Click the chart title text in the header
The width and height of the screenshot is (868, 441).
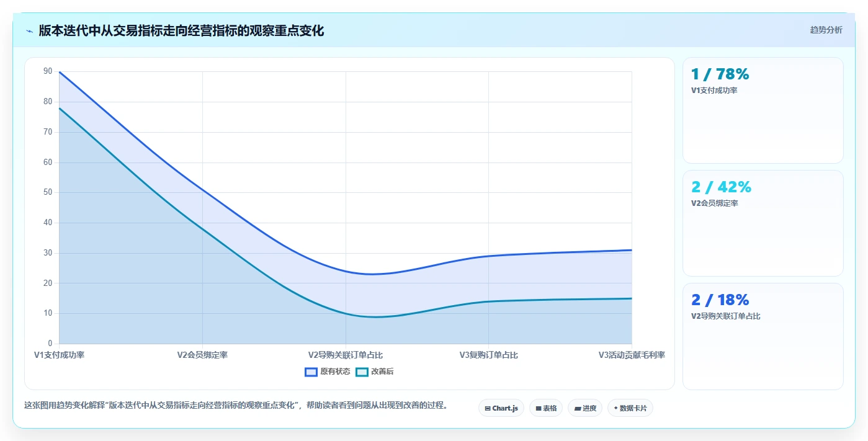click(x=181, y=30)
